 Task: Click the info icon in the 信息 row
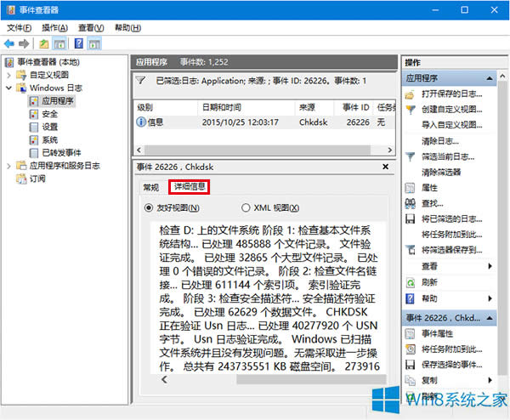pyautogui.click(x=141, y=122)
